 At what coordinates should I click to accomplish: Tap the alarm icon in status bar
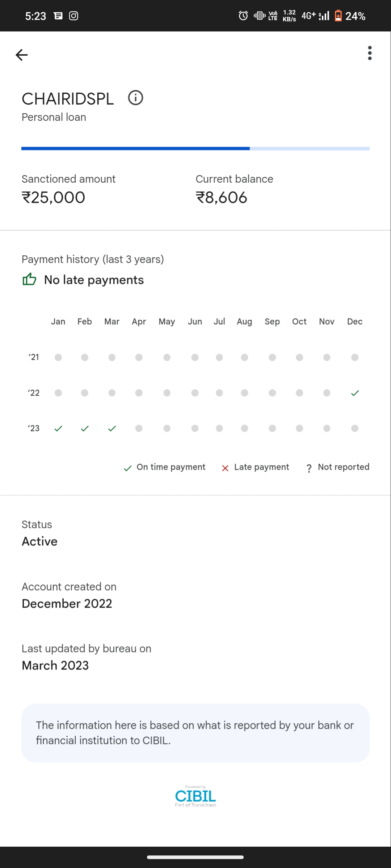[x=243, y=16]
